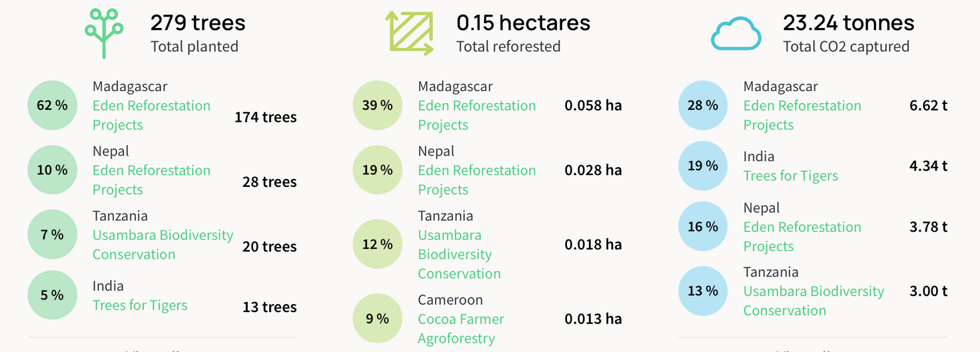Open Trees for Tigers link beside 13 trees

(140, 305)
